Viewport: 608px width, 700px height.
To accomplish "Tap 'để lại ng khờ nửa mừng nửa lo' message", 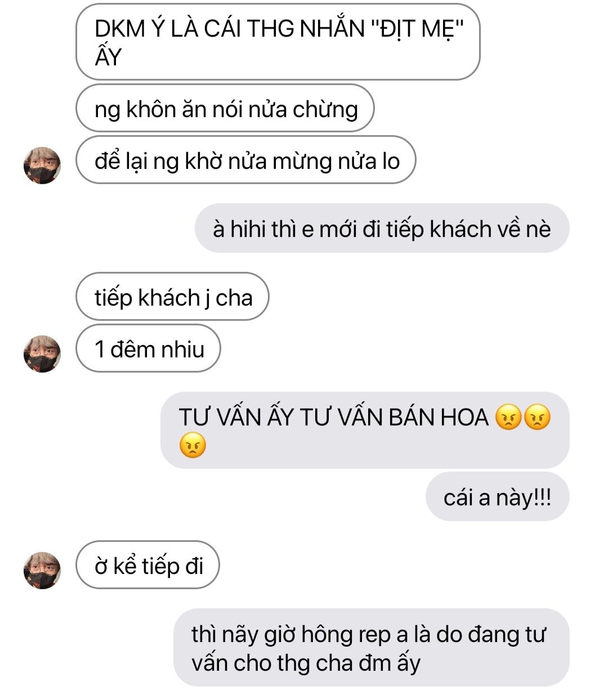I will pyautogui.click(x=246, y=160).
